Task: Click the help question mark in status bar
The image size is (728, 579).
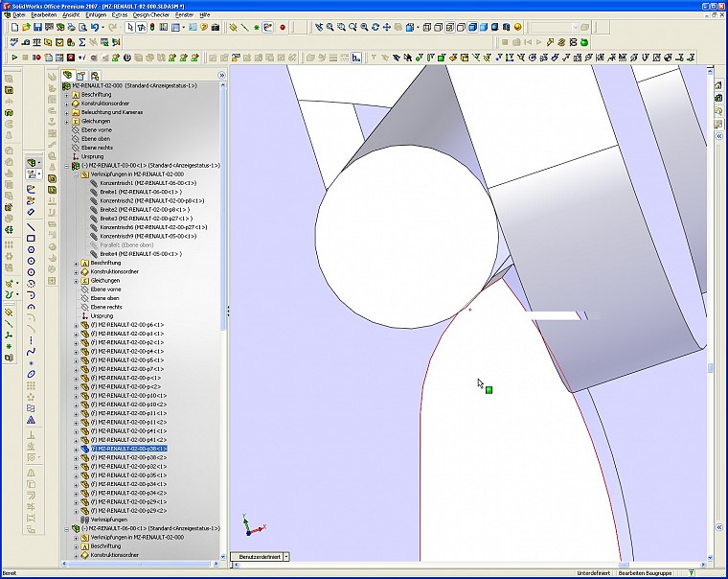Action: (x=692, y=573)
